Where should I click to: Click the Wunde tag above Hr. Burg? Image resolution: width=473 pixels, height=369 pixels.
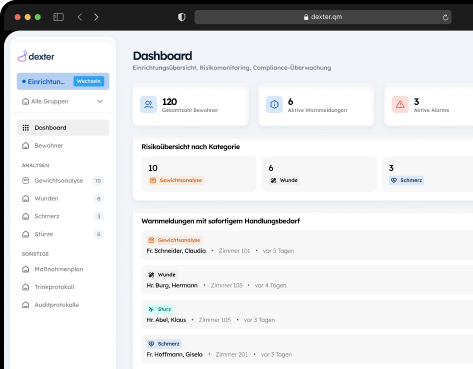coord(162,275)
